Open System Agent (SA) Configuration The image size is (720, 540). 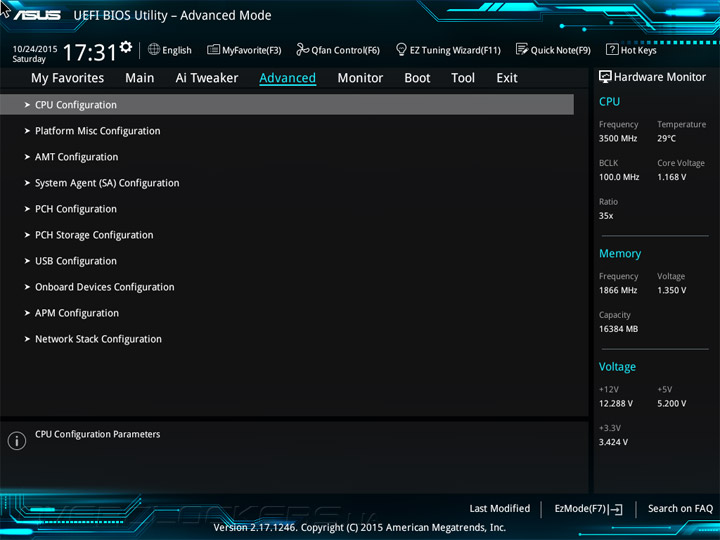[107, 183]
